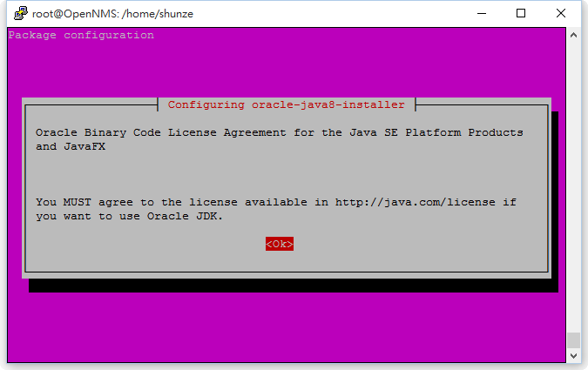Click the vertical scrollbar thumb
Viewport: 588px width, 370px height.
[x=573, y=340]
